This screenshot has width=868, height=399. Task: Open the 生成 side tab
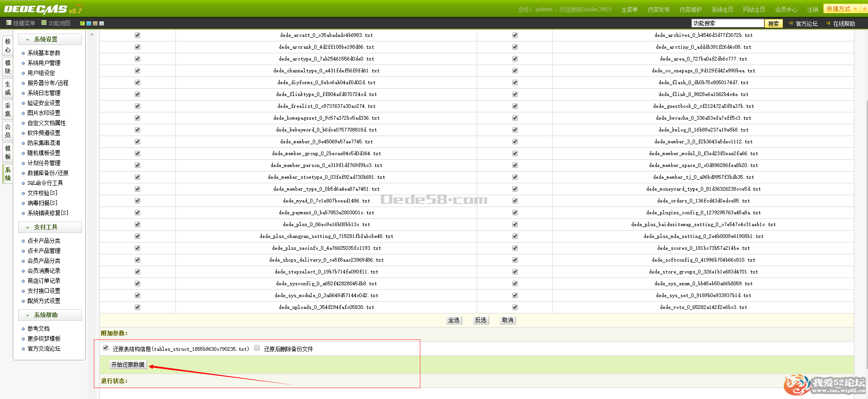(x=8, y=88)
